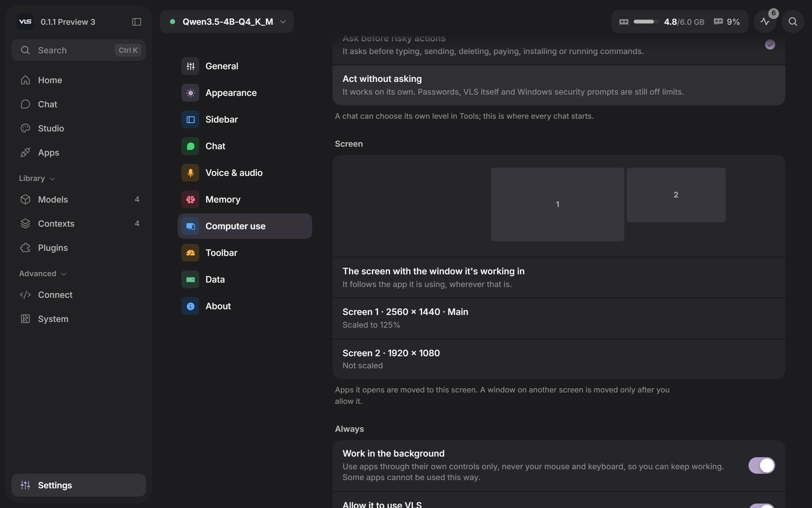Toggle Allow it to use VLS switch
Image resolution: width=812 pixels, height=508 pixels.
click(x=761, y=506)
